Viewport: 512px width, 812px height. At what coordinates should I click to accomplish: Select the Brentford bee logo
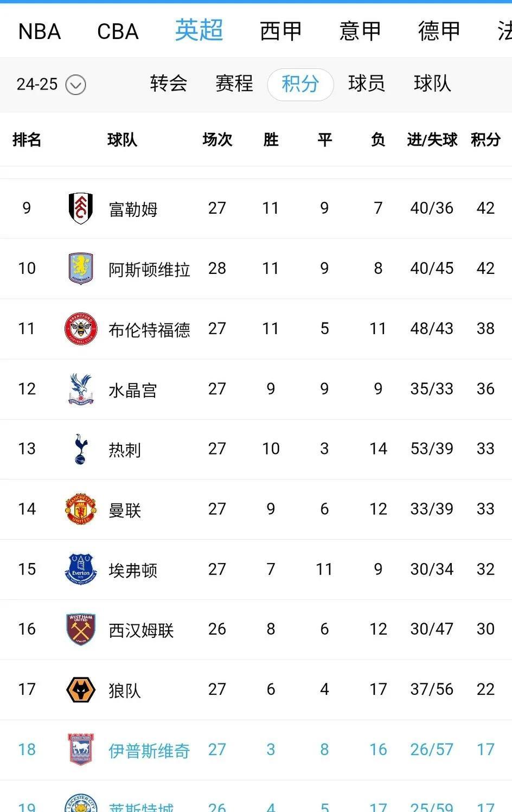point(81,329)
